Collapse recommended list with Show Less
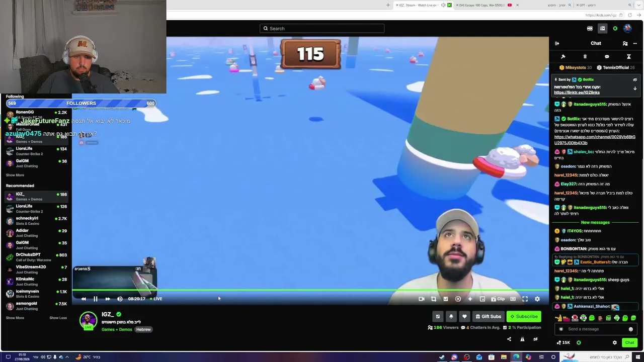This screenshot has height=362, width=644. click(58, 318)
